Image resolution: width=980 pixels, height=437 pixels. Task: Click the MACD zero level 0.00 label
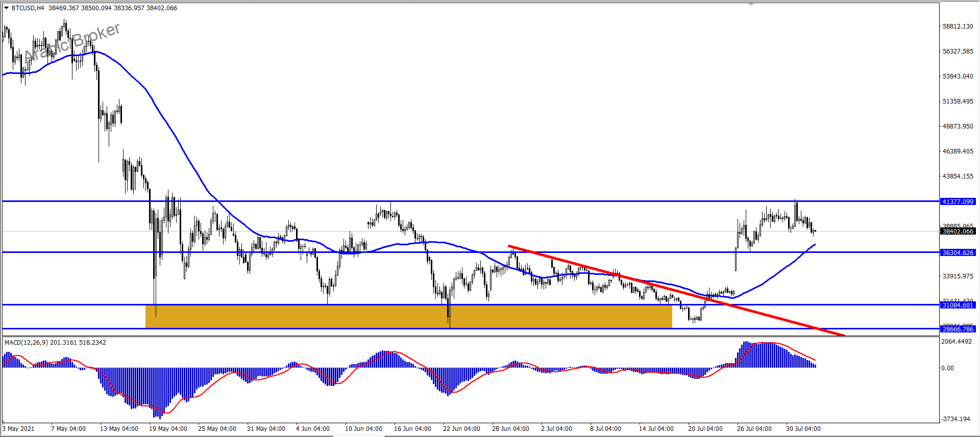pos(947,368)
